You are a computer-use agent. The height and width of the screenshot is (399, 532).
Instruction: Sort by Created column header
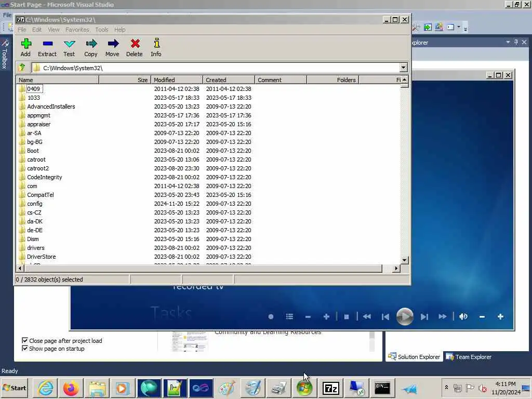pos(229,79)
